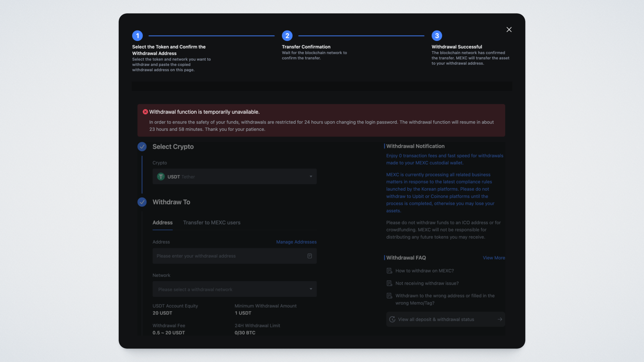Switch to Transfer to MEXC users tab
Screen dimensions: 644x362
pos(212,223)
